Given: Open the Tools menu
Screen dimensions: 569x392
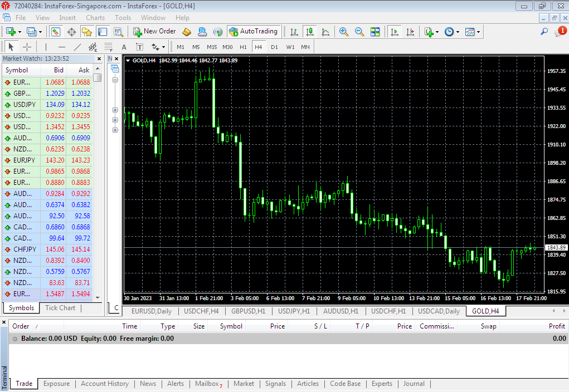Looking at the screenshot, I should [123, 18].
